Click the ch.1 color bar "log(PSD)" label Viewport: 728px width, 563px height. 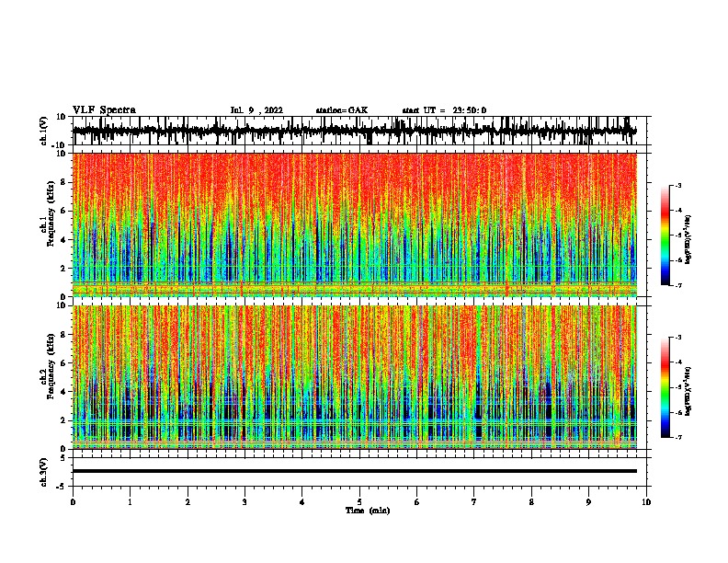pyautogui.click(x=688, y=239)
